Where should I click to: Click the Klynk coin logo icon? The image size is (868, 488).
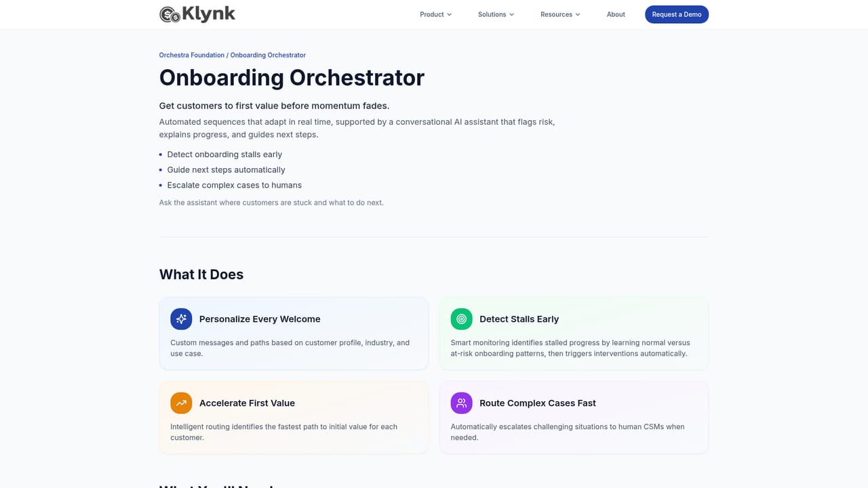tap(170, 14)
